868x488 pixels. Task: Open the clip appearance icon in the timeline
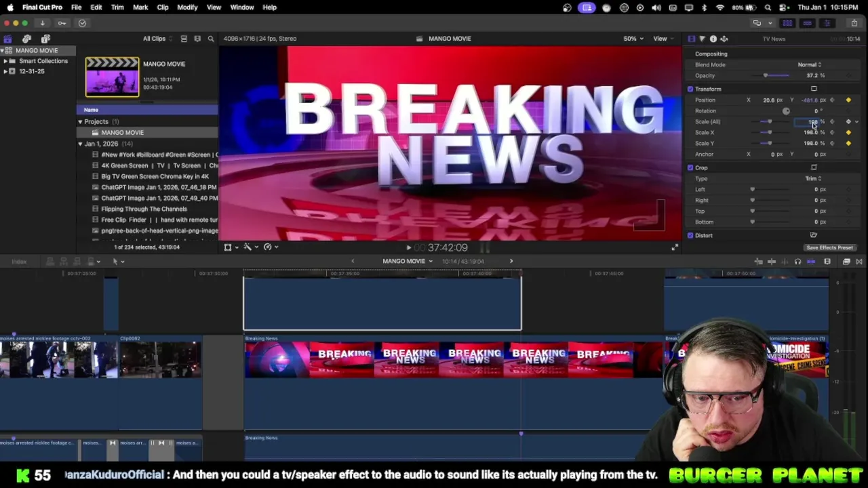point(827,262)
